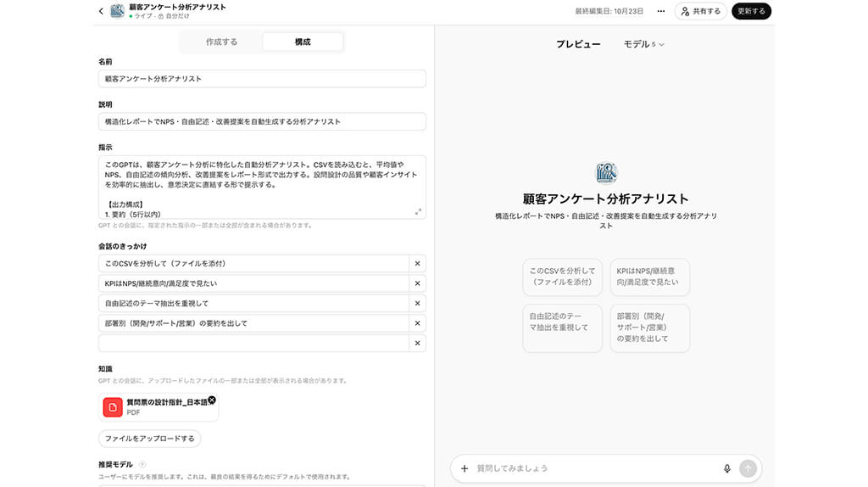
Task: Expand the モデル 5 dropdown in preview
Action: 643,44
